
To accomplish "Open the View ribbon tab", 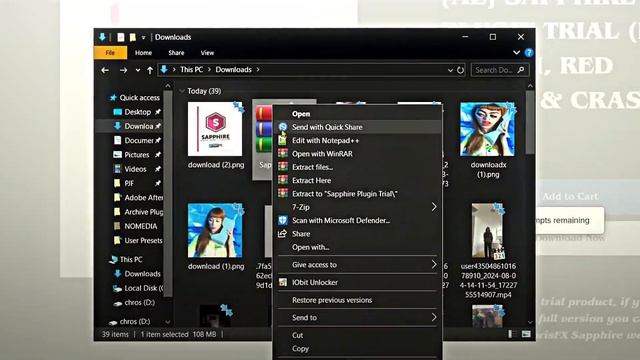I will tap(207, 53).
